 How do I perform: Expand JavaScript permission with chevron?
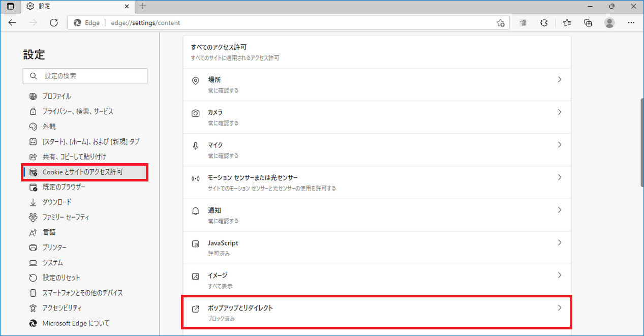click(x=560, y=242)
